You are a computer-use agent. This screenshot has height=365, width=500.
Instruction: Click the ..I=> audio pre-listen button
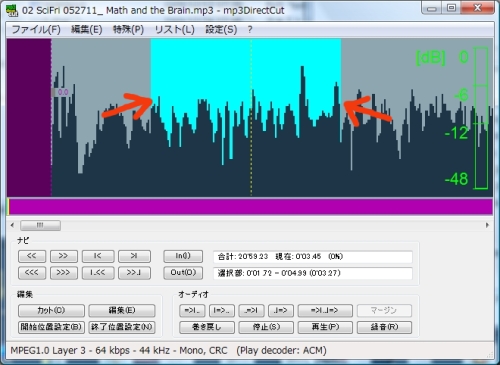[281, 310]
